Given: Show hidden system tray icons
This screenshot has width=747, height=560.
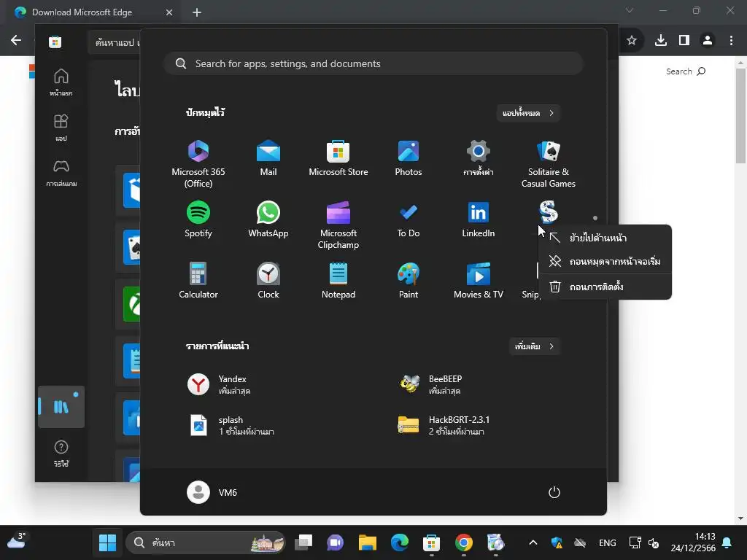Looking at the screenshot, I should point(533,542).
